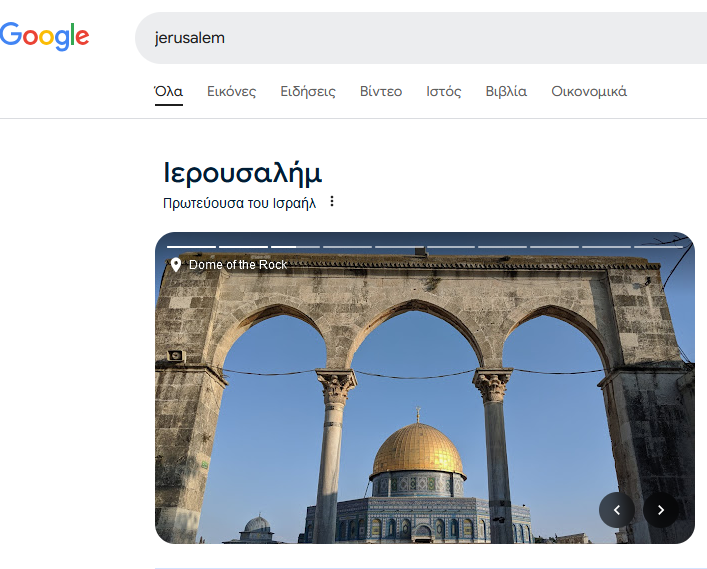Advance to the next carousel photo
The image size is (707, 569).
coord(661,510)
